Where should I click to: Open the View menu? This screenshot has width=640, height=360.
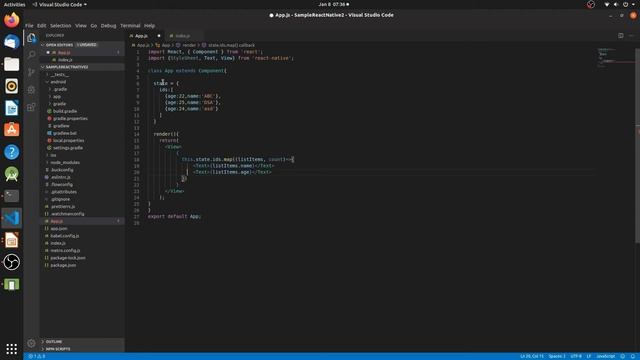[81, 25]
